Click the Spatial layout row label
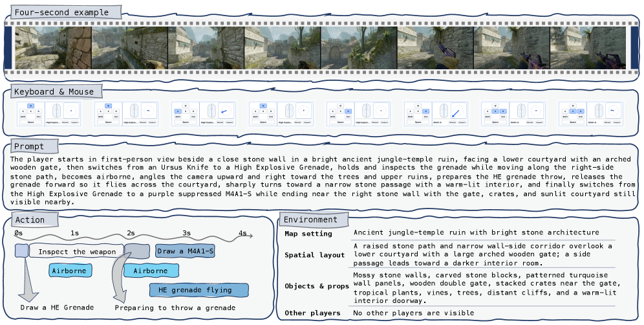Image resolution: width=644 pixels, height=325 pixels. click(315, 255)
